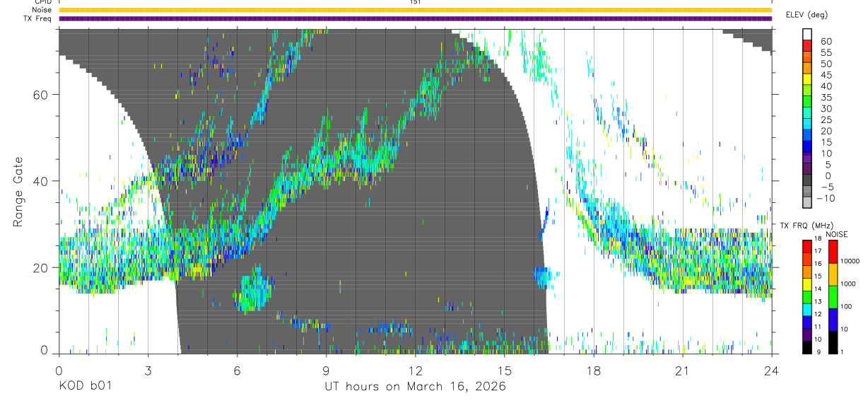Viewport: 868px width, 401px height.
Task: Click x-axis tick label '6'
Action: pos(237,370)
